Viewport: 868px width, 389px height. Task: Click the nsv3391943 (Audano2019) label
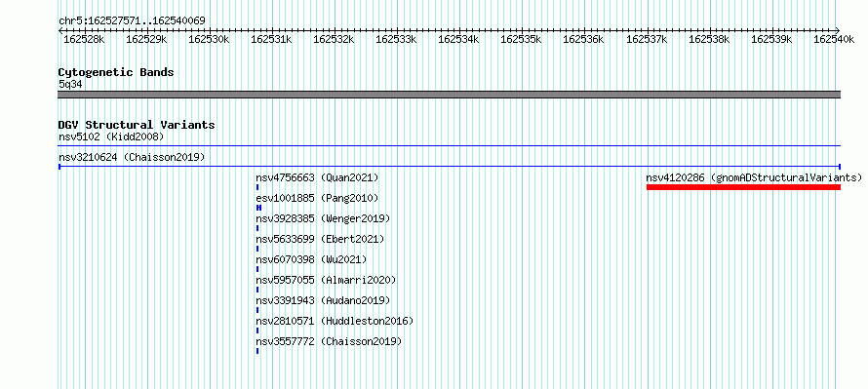[x=323, y=300]
